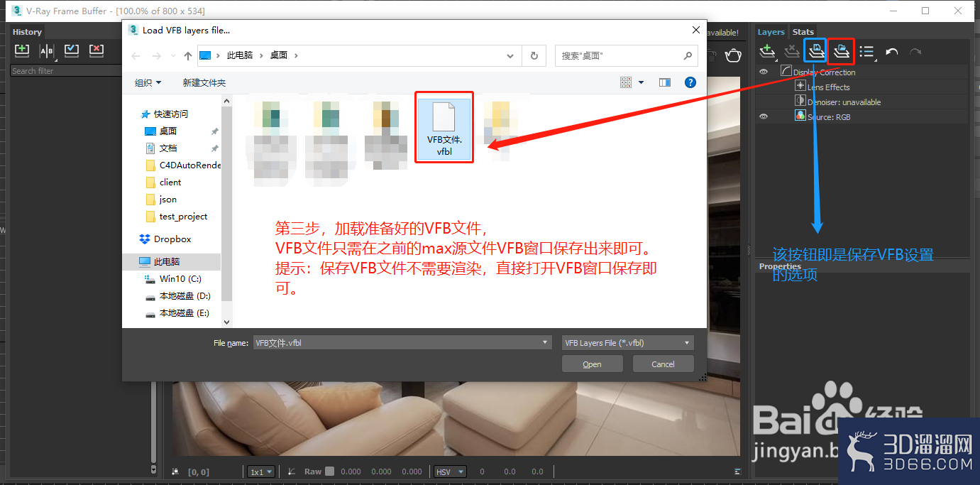Click the view mode icon in dialog toolbar
This screenshot has width=980, height=485.
click(626, 82)
